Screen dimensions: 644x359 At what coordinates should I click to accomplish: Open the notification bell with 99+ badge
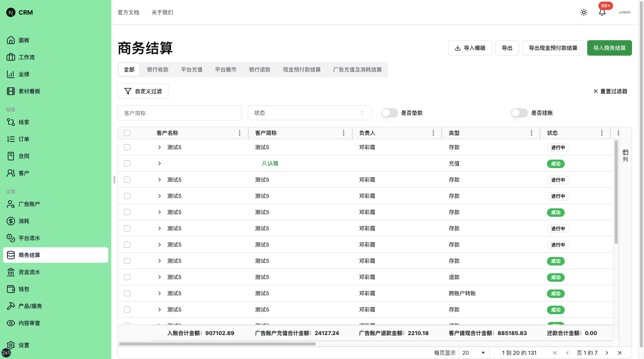coord(602,13)
